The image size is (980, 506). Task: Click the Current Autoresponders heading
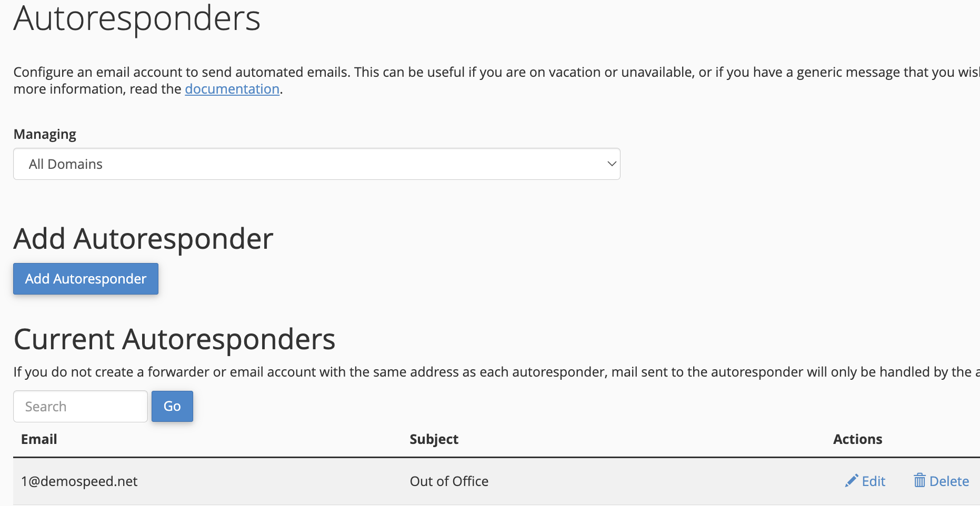[174, 339]
